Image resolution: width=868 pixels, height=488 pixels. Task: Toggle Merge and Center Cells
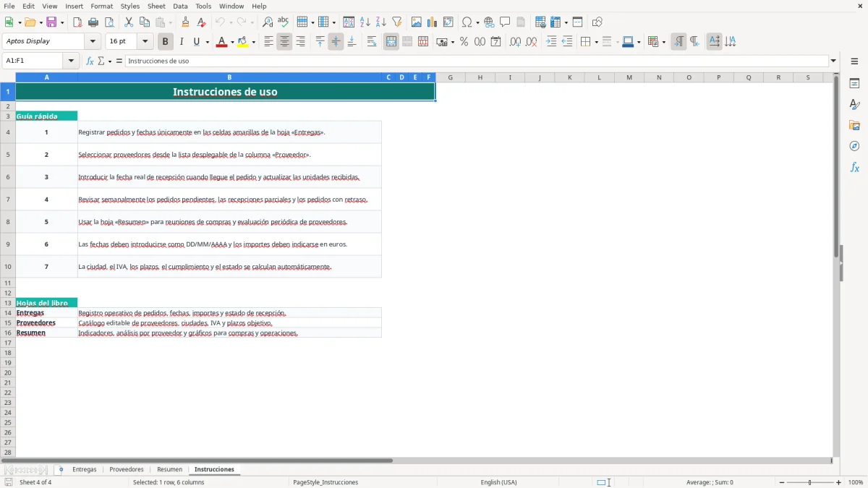pos(391,42)
